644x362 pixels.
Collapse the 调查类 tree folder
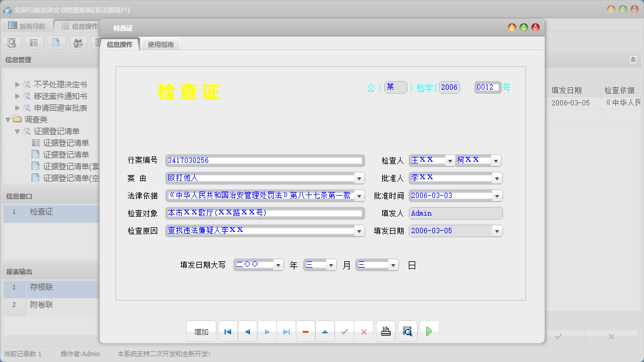8,119
